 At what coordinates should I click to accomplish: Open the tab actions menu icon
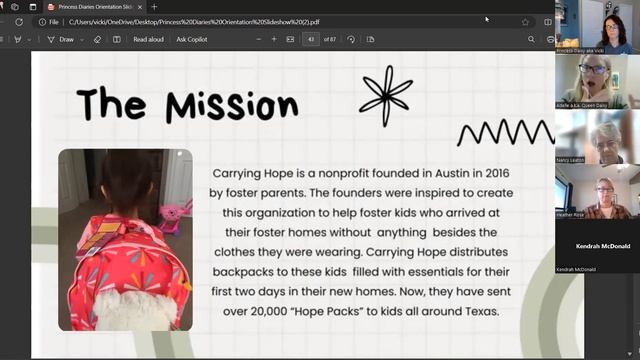[x=33, y=7]
